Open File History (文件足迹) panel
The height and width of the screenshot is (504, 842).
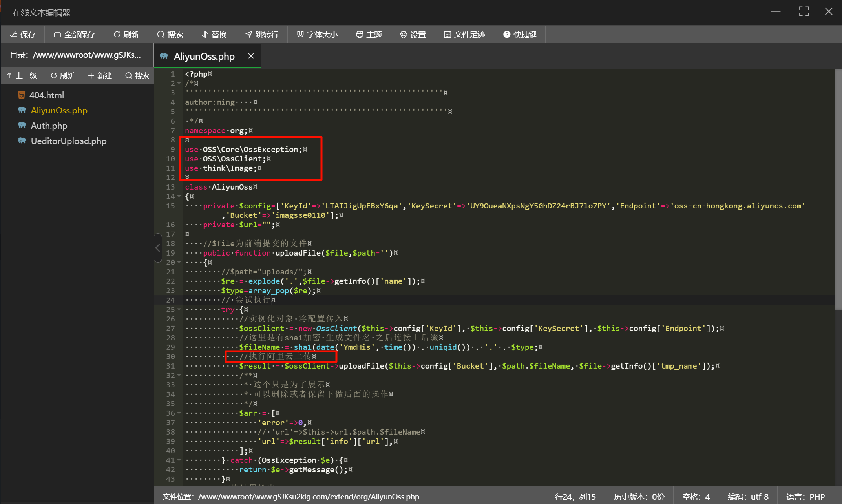click(464, 35)
